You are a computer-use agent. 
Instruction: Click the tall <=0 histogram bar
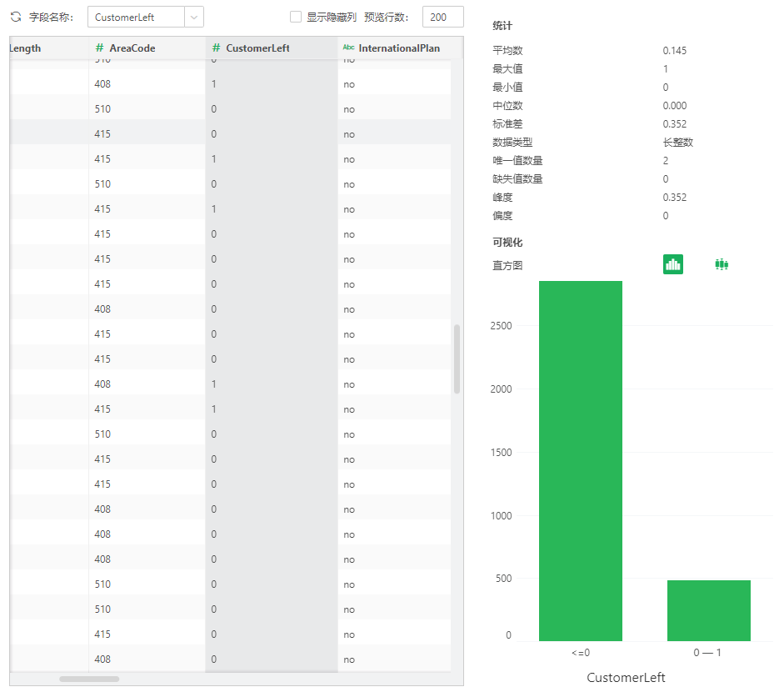click(581, 459)
